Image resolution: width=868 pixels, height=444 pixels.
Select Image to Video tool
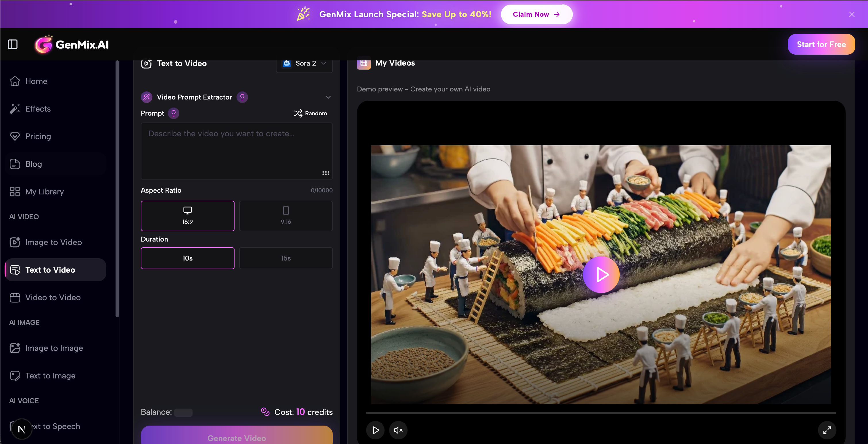[53, 242]
